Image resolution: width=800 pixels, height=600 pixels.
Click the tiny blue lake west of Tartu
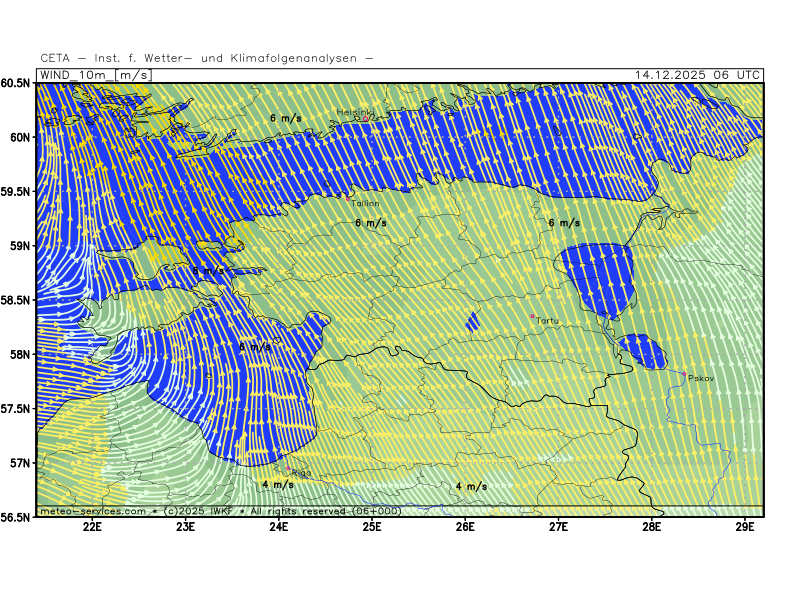471,322
